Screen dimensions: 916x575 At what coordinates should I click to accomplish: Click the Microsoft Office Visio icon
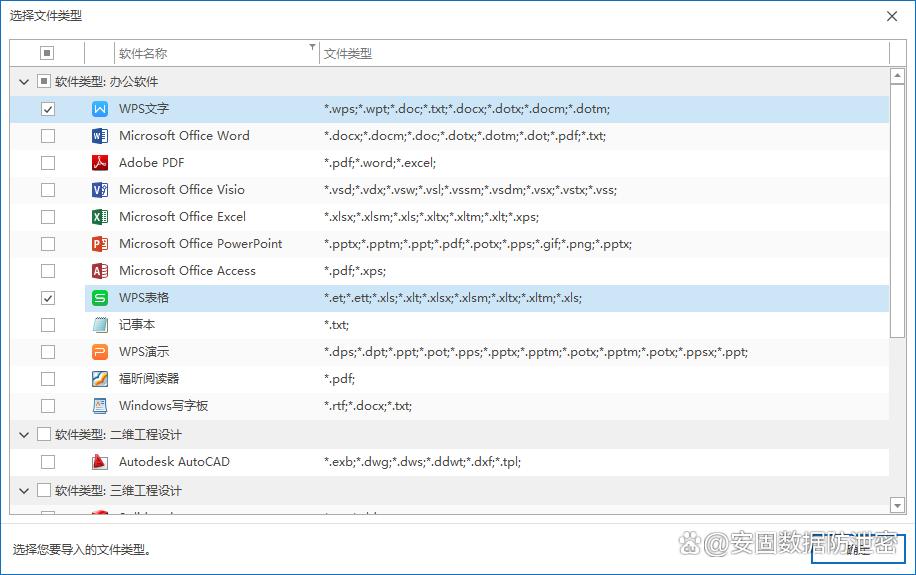coord(100,190)
